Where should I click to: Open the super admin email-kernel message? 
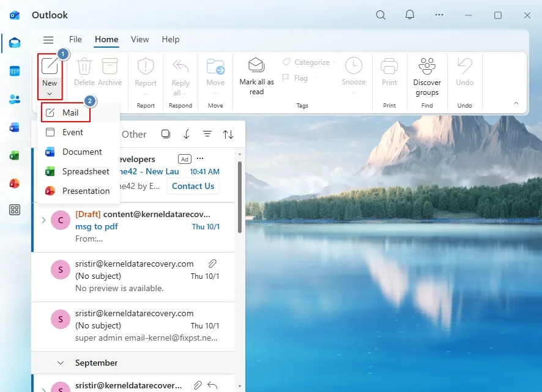(x=133, y=327)
